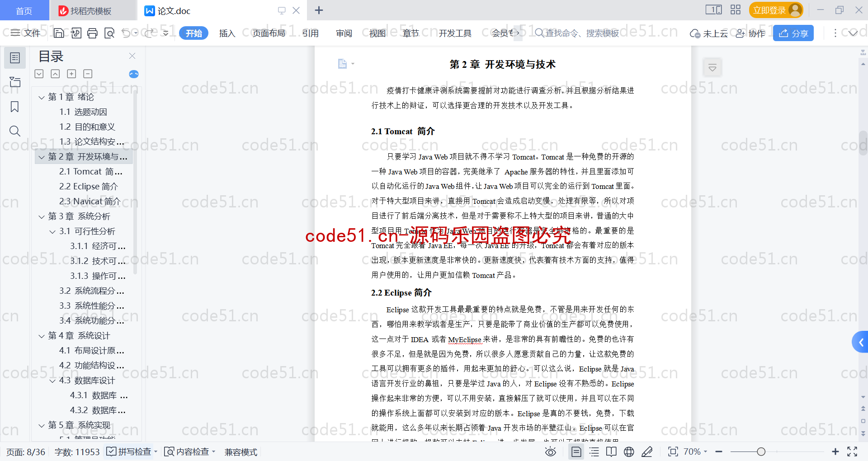Collapse 第4章 系统设计 tree node

point(42,336)
